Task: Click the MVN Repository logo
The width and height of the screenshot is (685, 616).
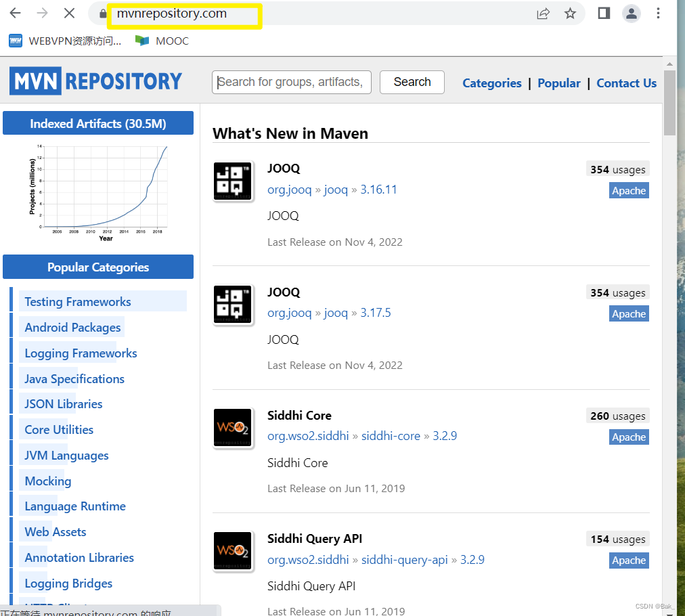Action: 95,81
